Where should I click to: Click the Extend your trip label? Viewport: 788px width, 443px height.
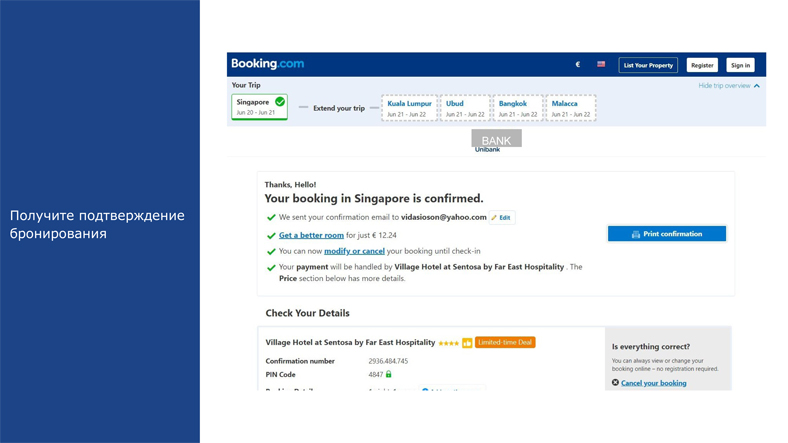(339, 108)
